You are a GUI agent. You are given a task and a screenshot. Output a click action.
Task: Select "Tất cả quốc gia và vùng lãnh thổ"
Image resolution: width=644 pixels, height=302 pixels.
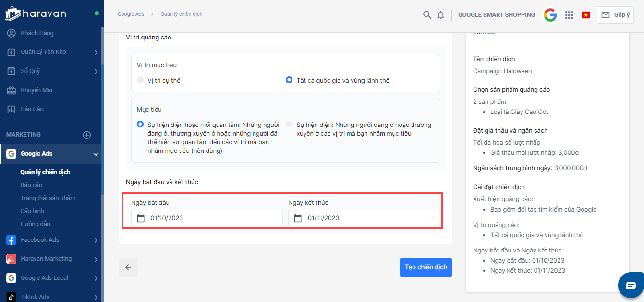289,80
